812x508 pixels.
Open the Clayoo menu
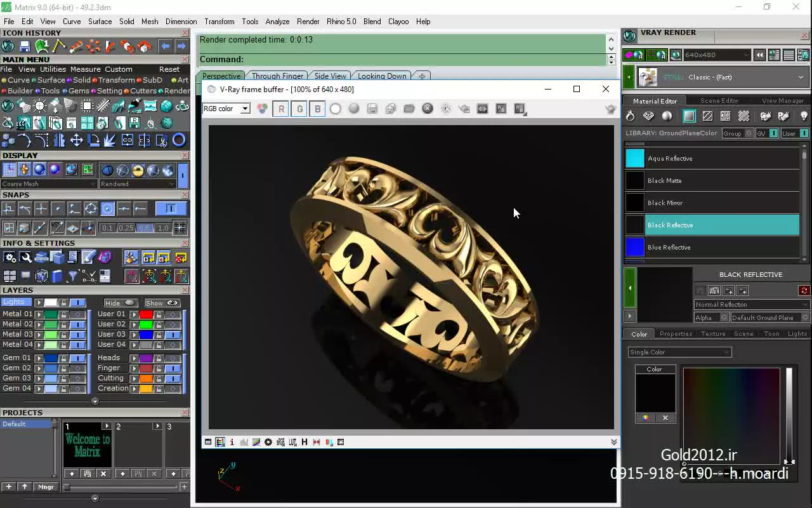[398, 22]
